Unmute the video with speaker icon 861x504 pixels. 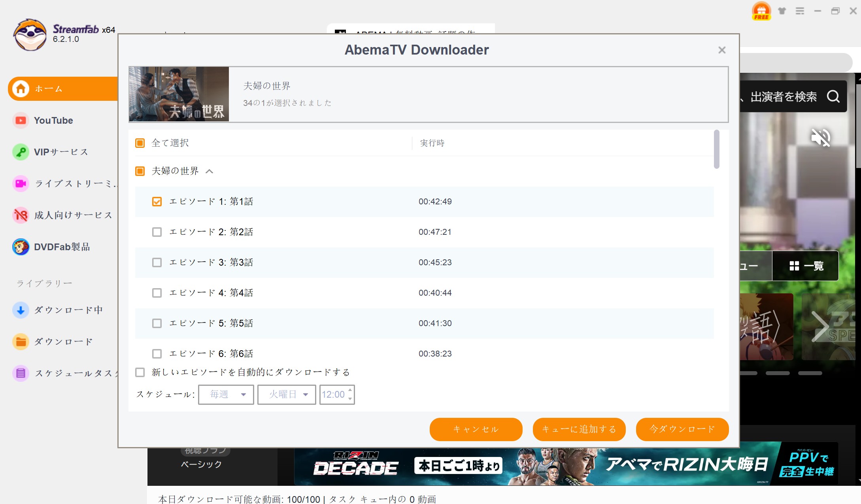click(x=821, y=138)
